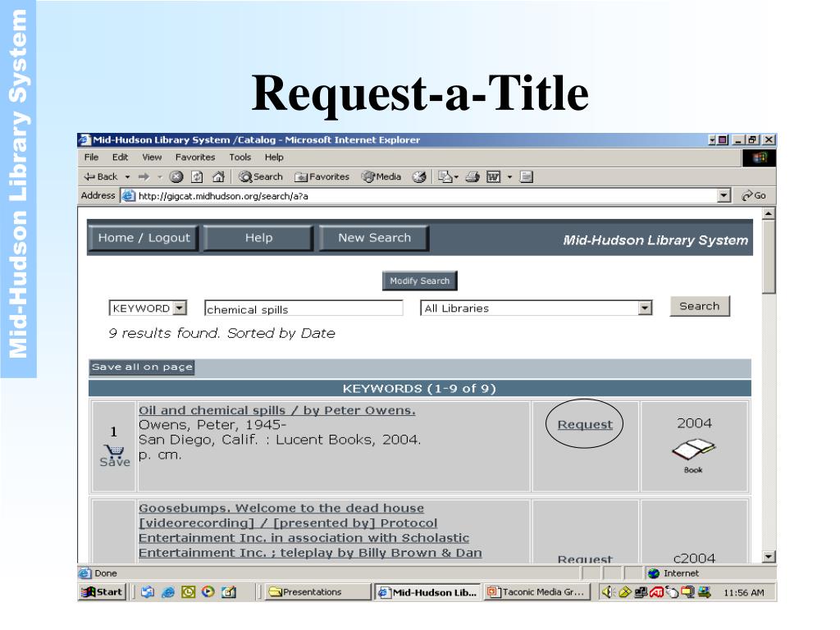Start a New Search in the catalog
Screen dimensions: 840x630
click(374, 238)
